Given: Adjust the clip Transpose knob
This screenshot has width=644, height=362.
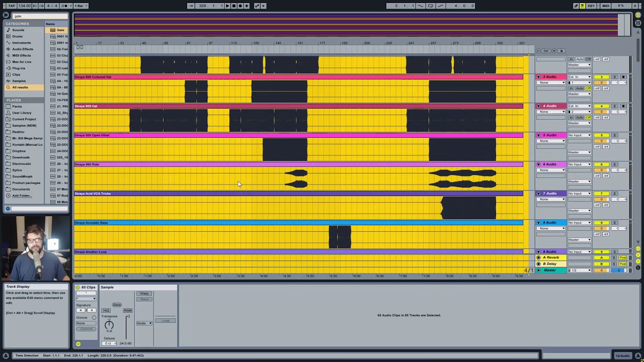Looking at the screenshot, I should pyautogui.click(x=109, y=325).
